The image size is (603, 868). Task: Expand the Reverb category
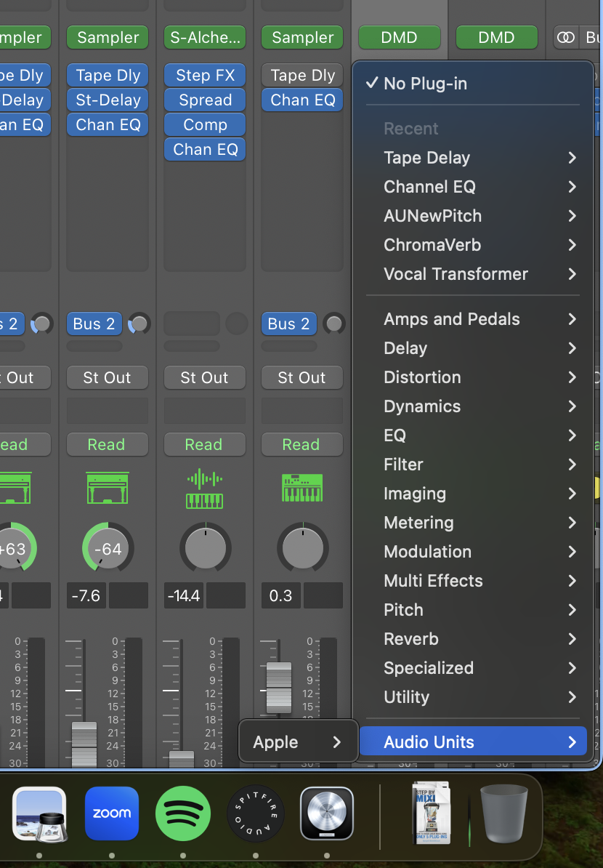click(472, 639)
